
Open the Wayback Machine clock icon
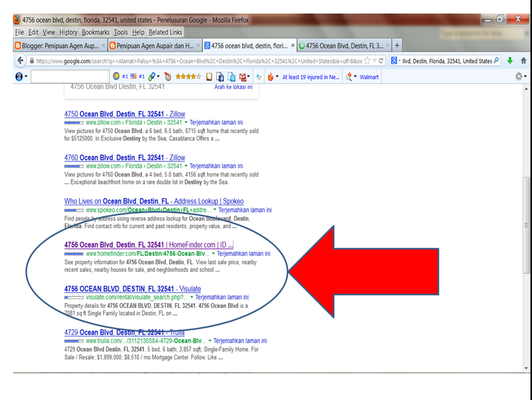167,77
